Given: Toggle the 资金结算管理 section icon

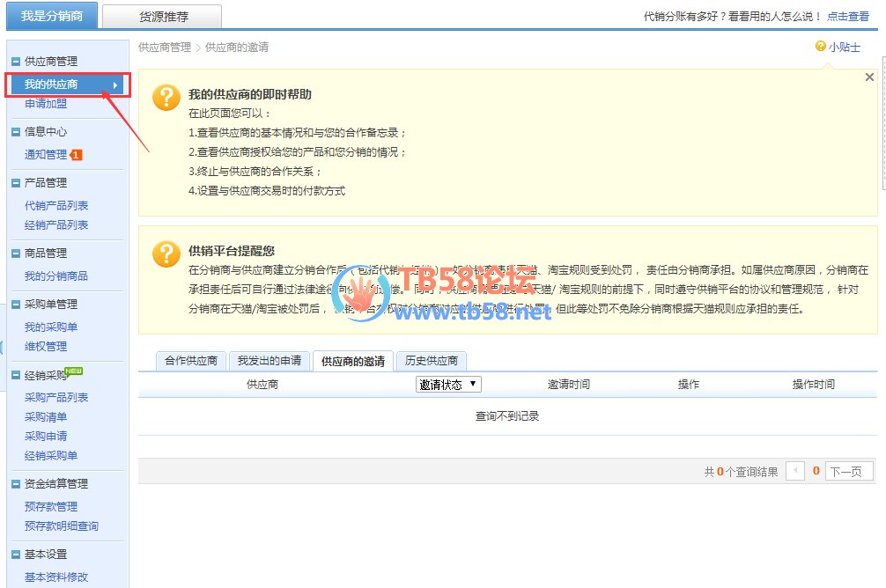Looking at the screenshot, I should (15, 484).
